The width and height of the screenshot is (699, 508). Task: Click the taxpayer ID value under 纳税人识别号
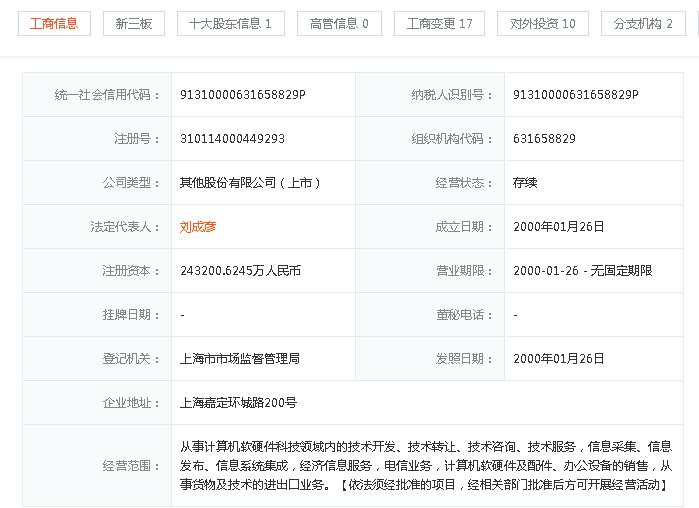pyautogui.click(x=576, y=94)
